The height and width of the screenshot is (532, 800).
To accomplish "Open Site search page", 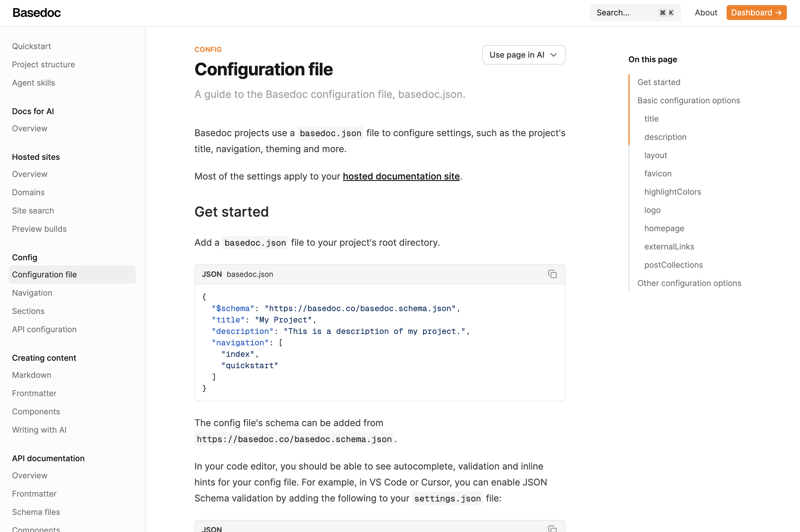I will (x=33, y=211).
